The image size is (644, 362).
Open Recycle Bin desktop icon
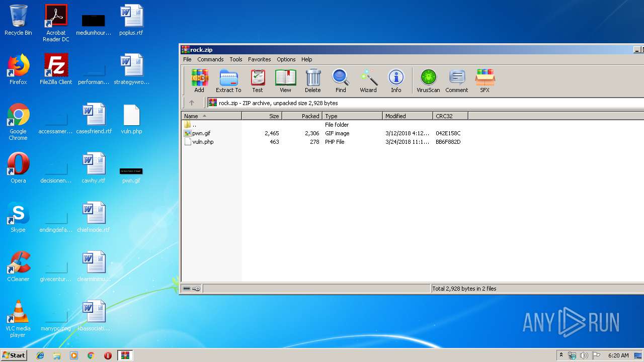(x=18, y=21)
